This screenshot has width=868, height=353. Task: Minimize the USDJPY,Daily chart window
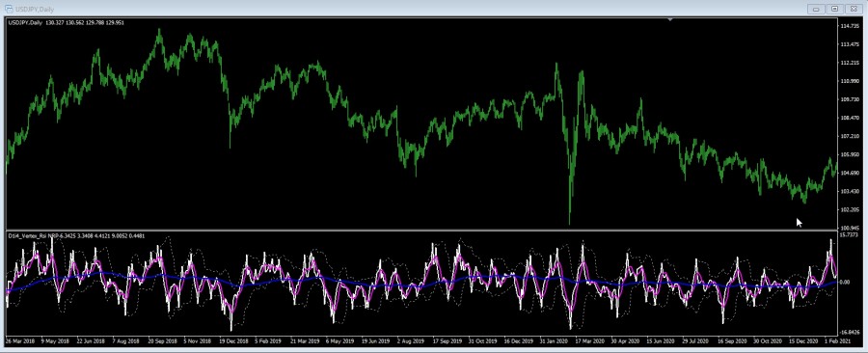click(x=817, y=9)
